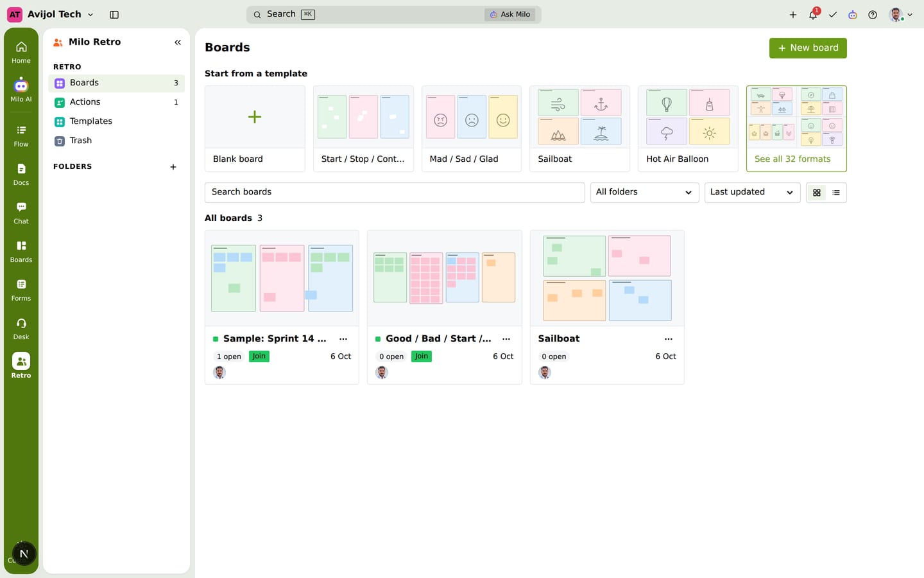Focus the global Search bar
The width and height of the screenshot is (924, 578).
point(394,14)
